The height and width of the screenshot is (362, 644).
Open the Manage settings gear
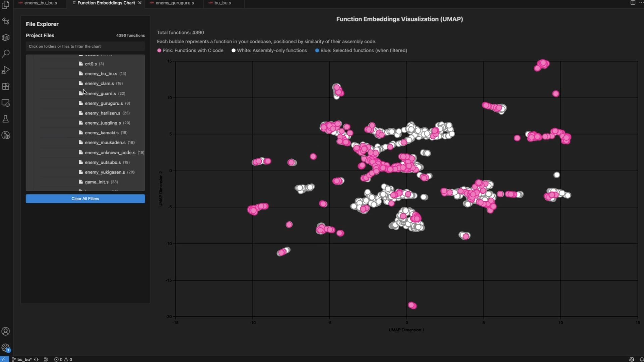pyautogui.click(x=6, y=347)
